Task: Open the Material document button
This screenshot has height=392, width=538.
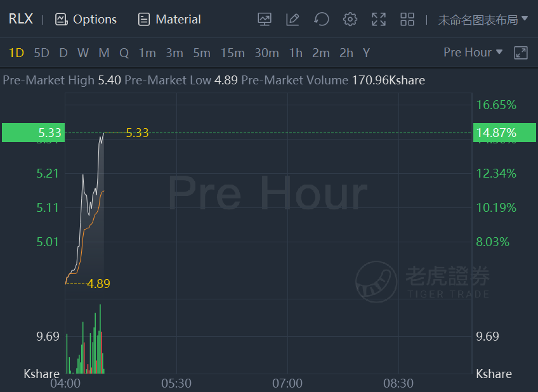Action: [x=169, y=19]
